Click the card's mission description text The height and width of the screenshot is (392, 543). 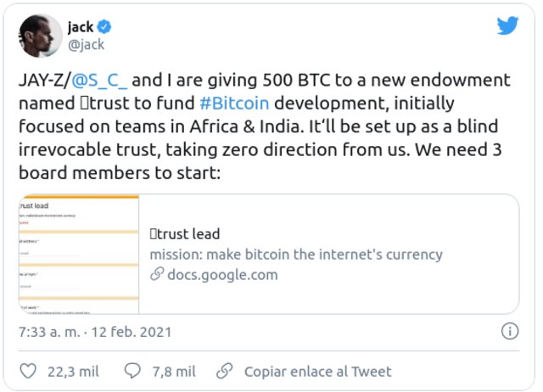point(296,255)
